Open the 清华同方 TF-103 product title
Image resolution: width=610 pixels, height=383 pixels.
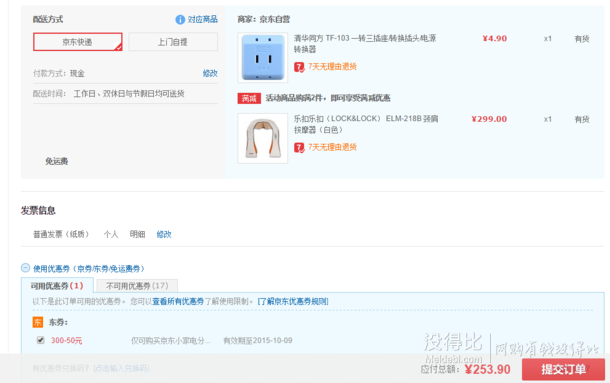[365, 44]
